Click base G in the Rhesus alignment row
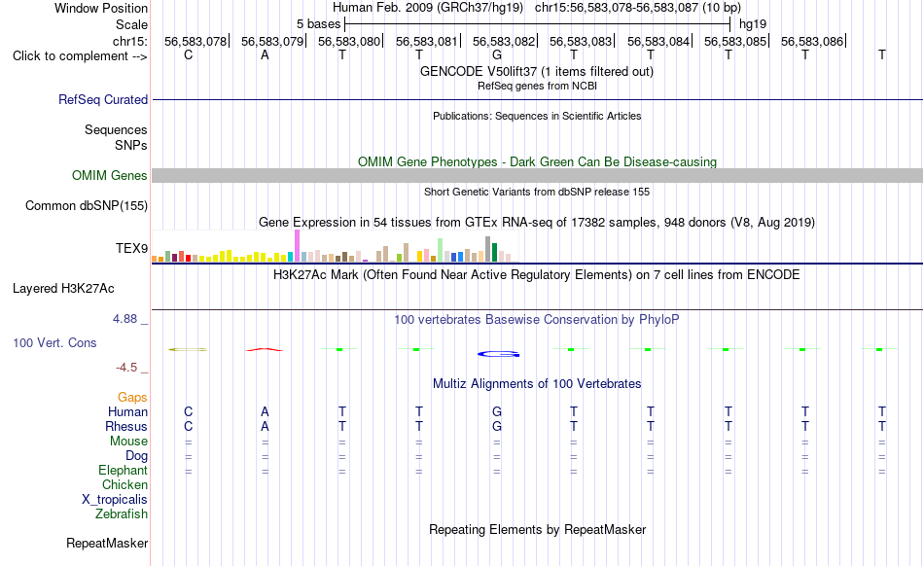Viewport: 924px width, 566px height. pyautogui.click(x=497, y=426)
